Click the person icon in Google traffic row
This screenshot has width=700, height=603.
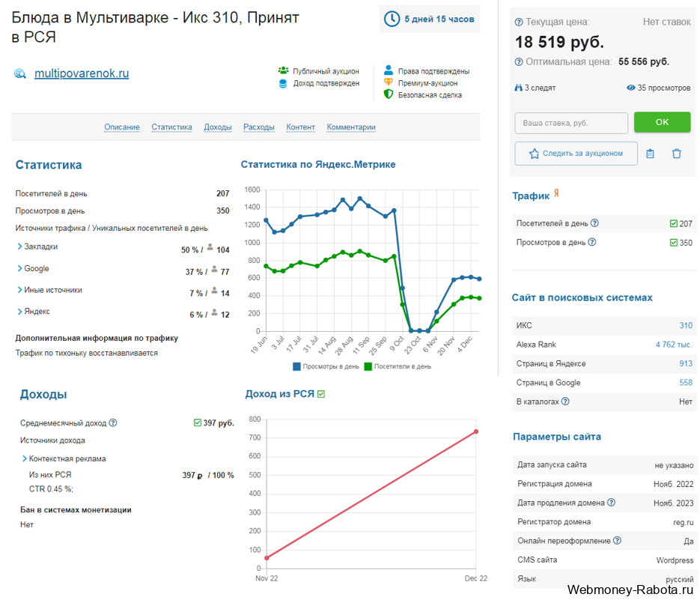point(214,268)
